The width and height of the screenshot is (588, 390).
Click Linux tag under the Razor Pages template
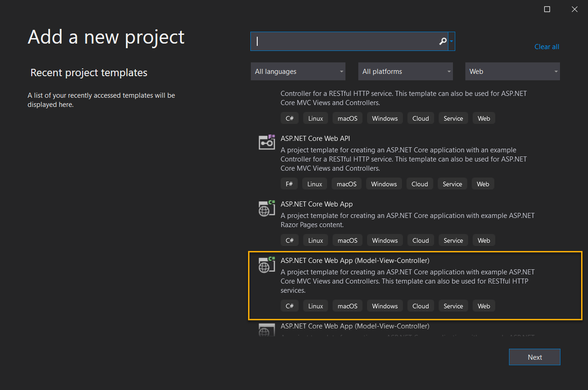click(x=316, y=240)
